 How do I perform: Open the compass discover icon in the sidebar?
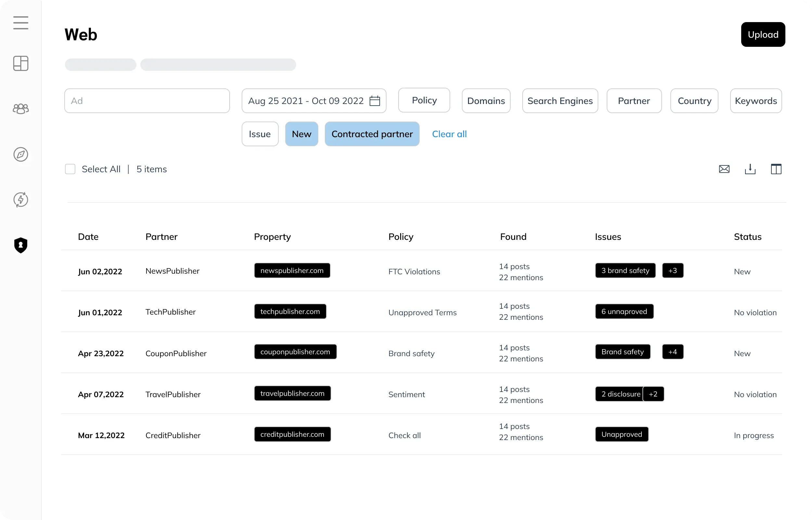pyautogui.click(x=20, y=154)
